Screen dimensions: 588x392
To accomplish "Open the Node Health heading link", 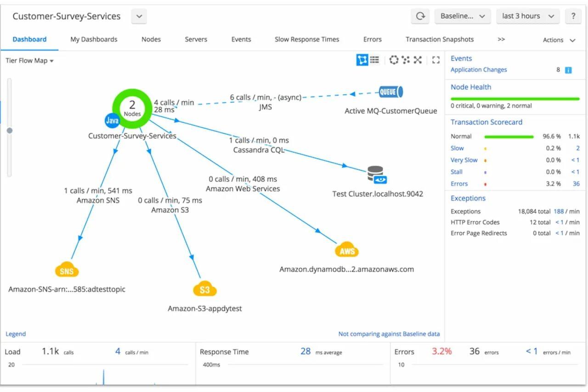I will coord(471,87).
